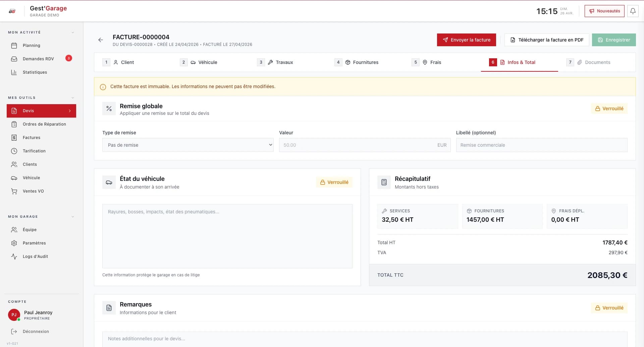
Task: Click the red badge on Demandes RDV
Action: (69, 58)
